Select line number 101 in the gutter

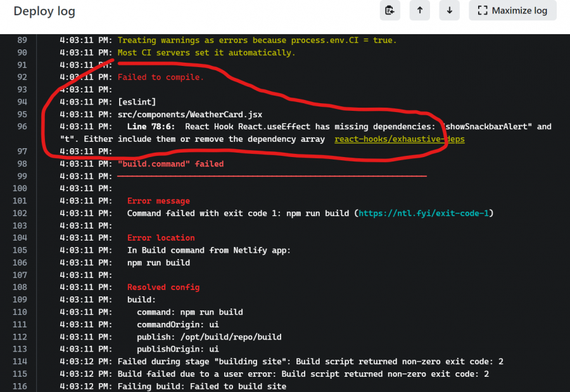coord(20,201)
